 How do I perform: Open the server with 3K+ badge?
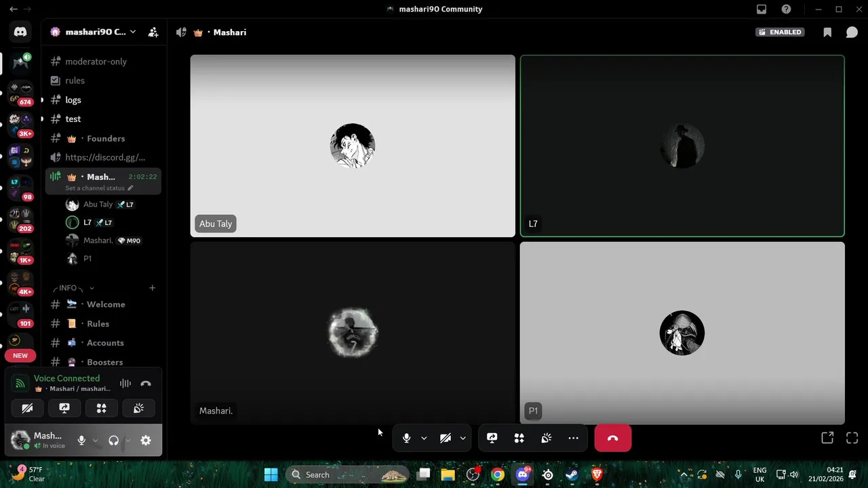click(x=20, y=125)
